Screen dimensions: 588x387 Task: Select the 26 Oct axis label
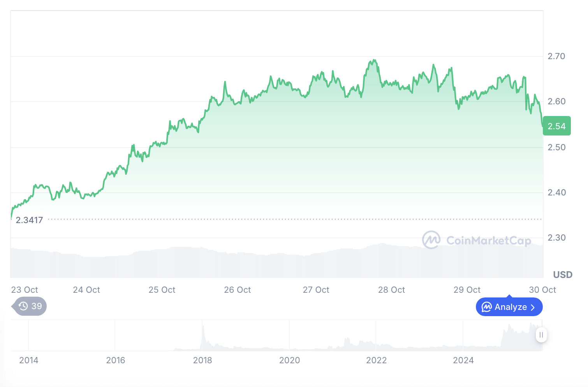pos(237,290)
